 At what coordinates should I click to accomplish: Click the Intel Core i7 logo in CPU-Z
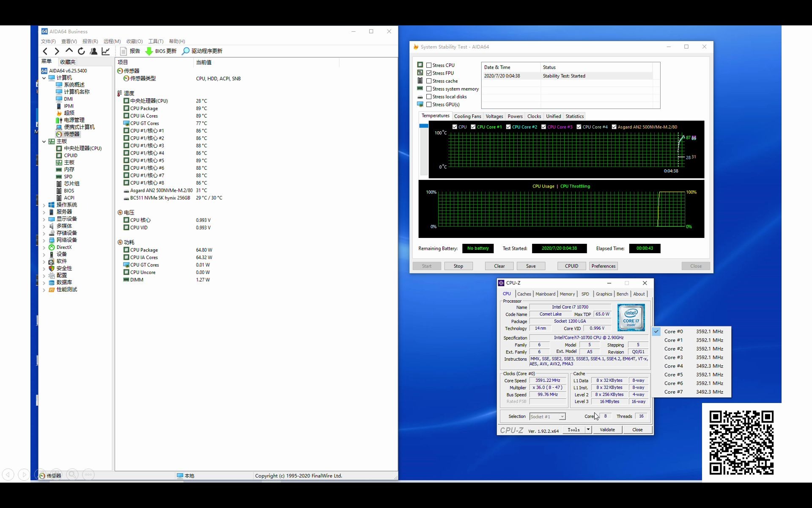pos(631,317)
